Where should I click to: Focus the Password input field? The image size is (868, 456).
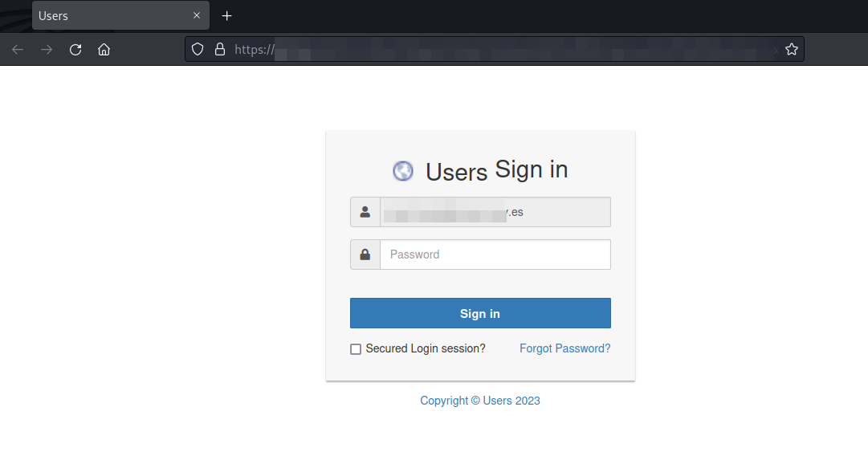[495, 254]
